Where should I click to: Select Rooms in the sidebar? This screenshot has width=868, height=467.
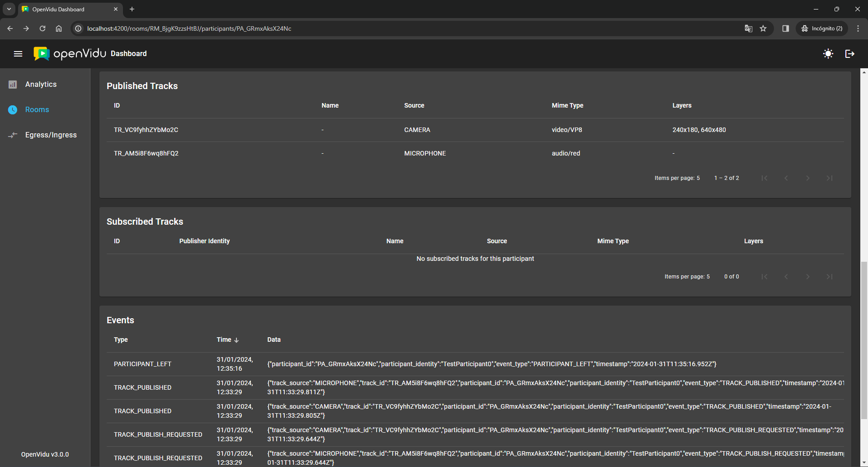(x=37, y=110)
